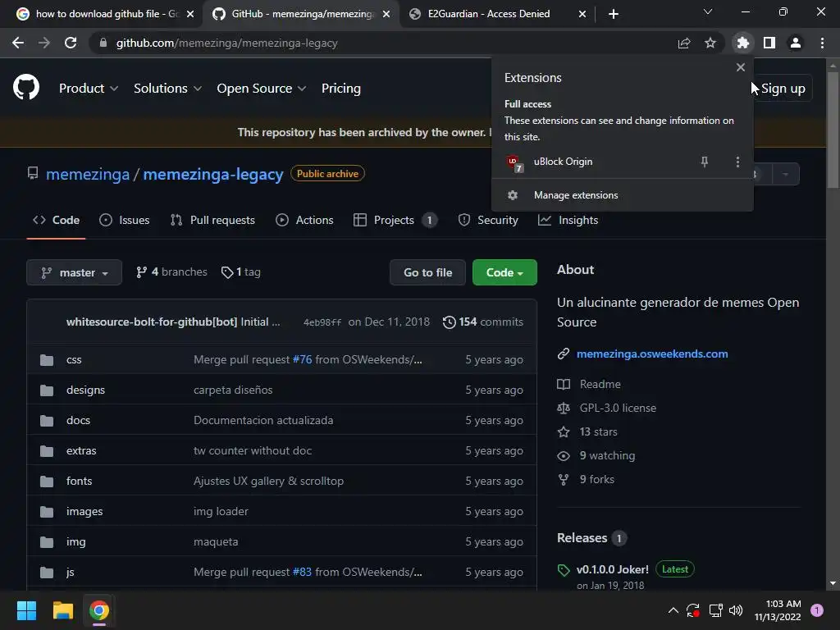Viewport: 840px width, 630px height.
Task: Expand the Product menu
Action: coord(89,89)
